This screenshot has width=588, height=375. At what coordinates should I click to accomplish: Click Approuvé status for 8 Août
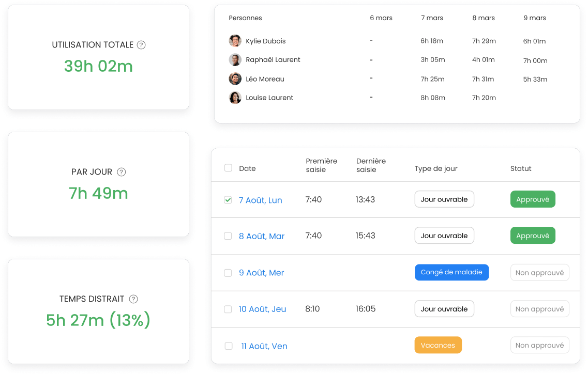[x=533, y=236]
